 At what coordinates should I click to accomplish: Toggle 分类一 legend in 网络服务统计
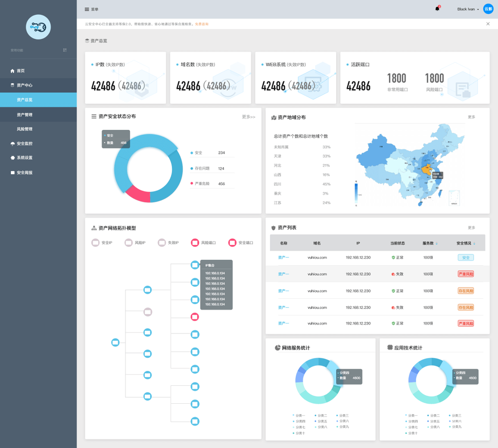pyautogui.click(x=299, y=415)
